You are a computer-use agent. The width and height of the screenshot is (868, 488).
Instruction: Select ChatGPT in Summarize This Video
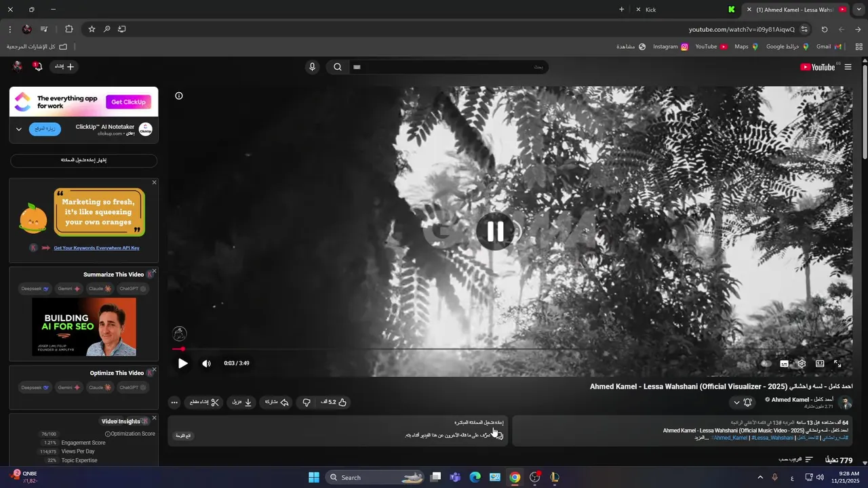pos(134,289)
